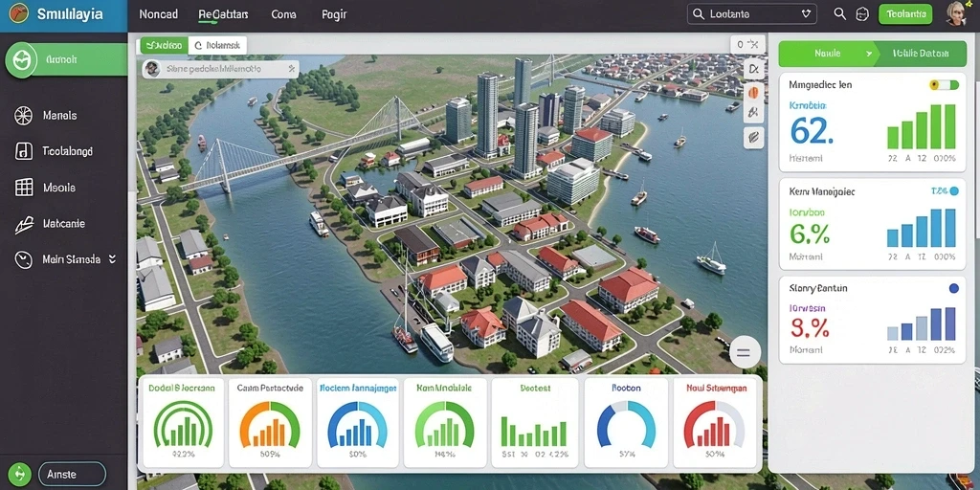Click the Booton blue gauge card
The image size is (980, 490).
point(626,423)
